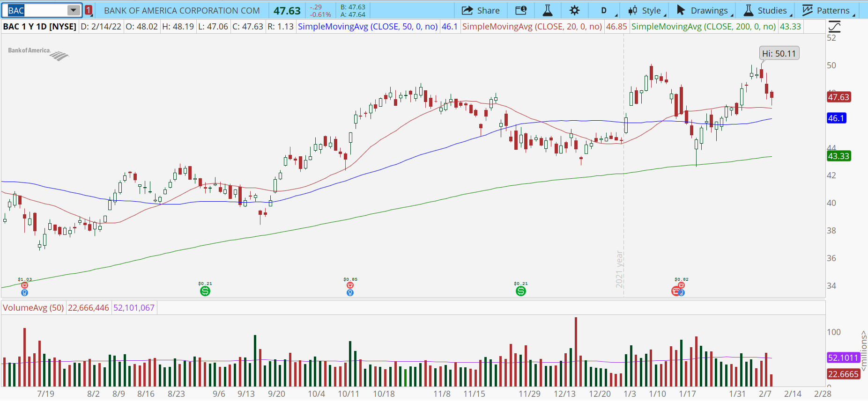Click the earnings phone icon labeled $1.03
868x401 pixels.
click(x=25, y=285)
